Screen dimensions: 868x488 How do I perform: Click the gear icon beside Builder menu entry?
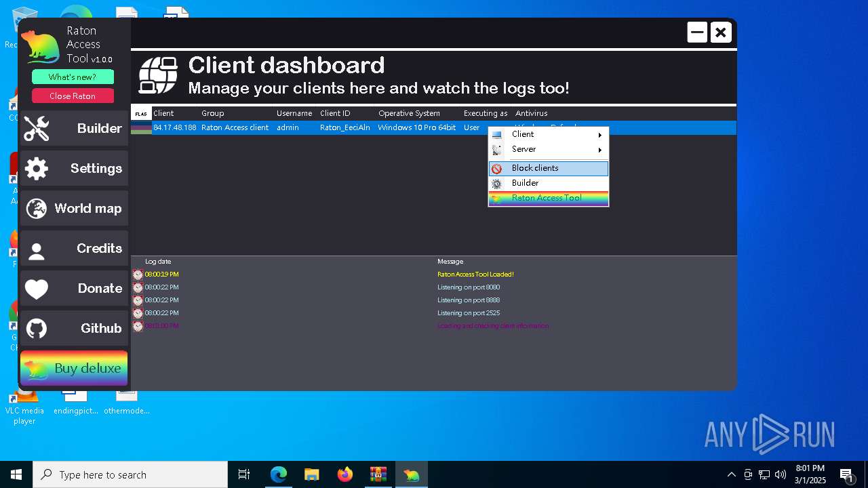click(497, 184)
